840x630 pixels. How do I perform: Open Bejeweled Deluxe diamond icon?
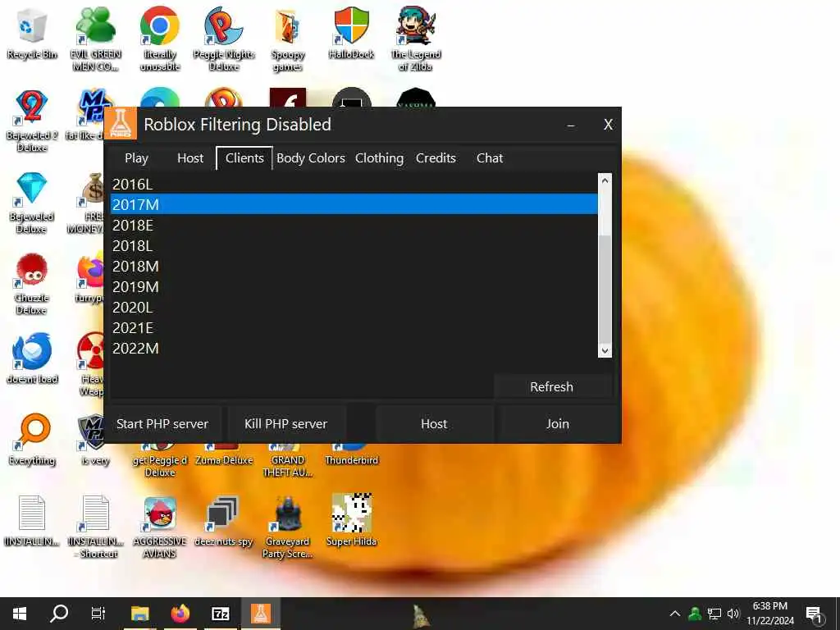click(x=32, y=203)
